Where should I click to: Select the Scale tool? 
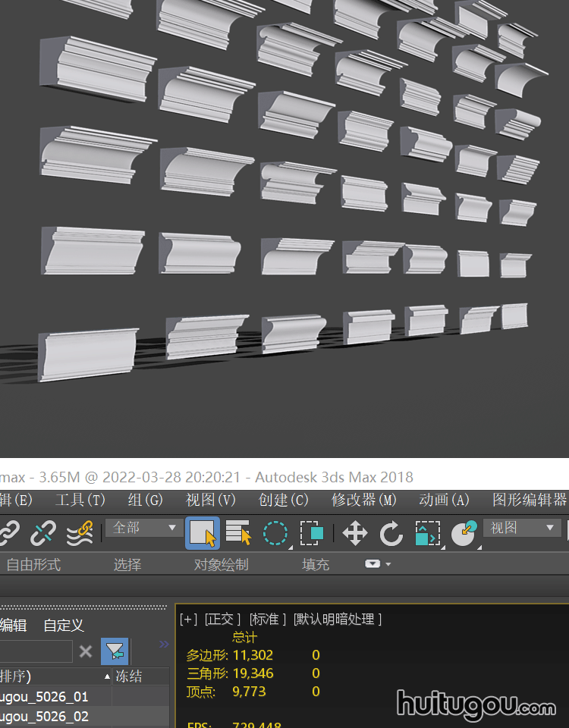[x=428, y=533]
